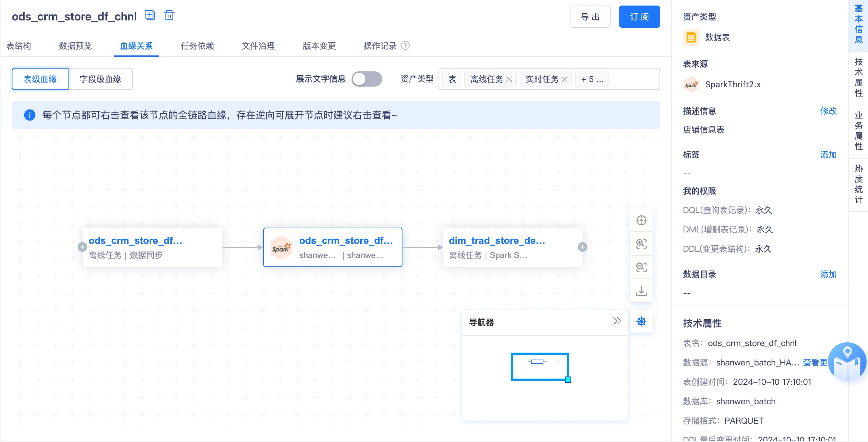Open the 资产类型 multi-select dropdown
This screenshot has height=442, width=868.
[x=549, y=79]
